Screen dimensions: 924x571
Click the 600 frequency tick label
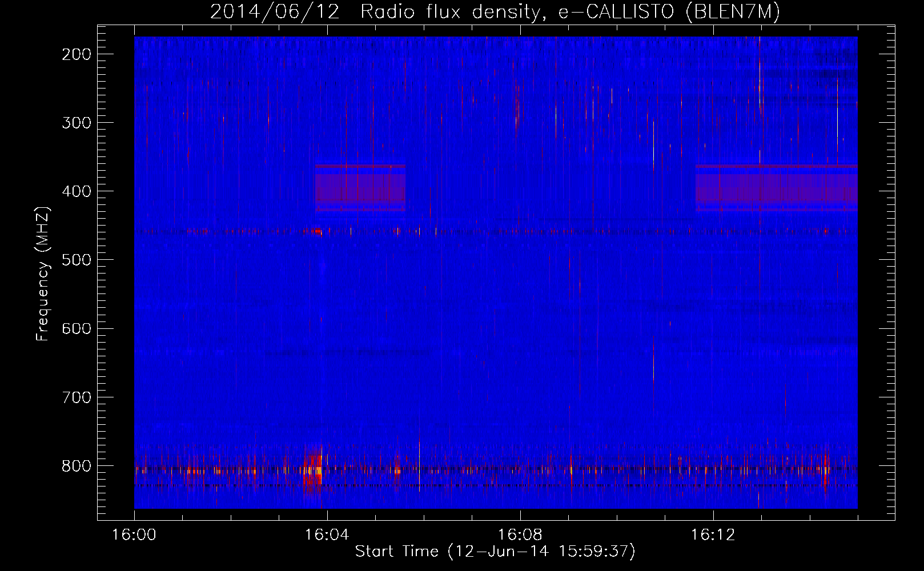pyautogui.click(x=75, y=328)
